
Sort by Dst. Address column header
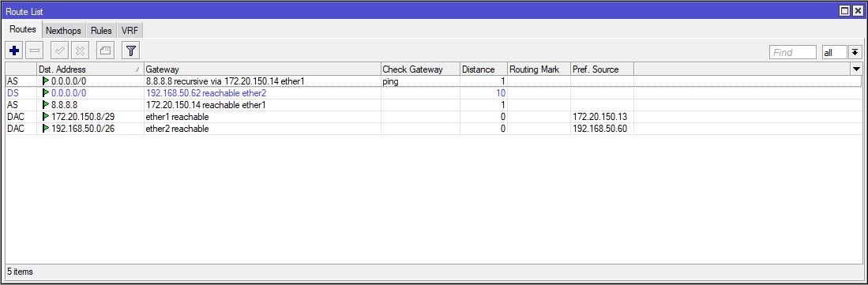90,69
